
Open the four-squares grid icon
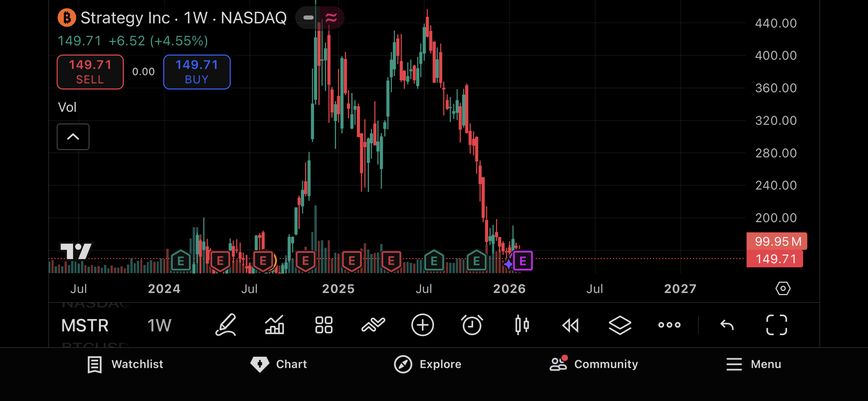[324, 325]
